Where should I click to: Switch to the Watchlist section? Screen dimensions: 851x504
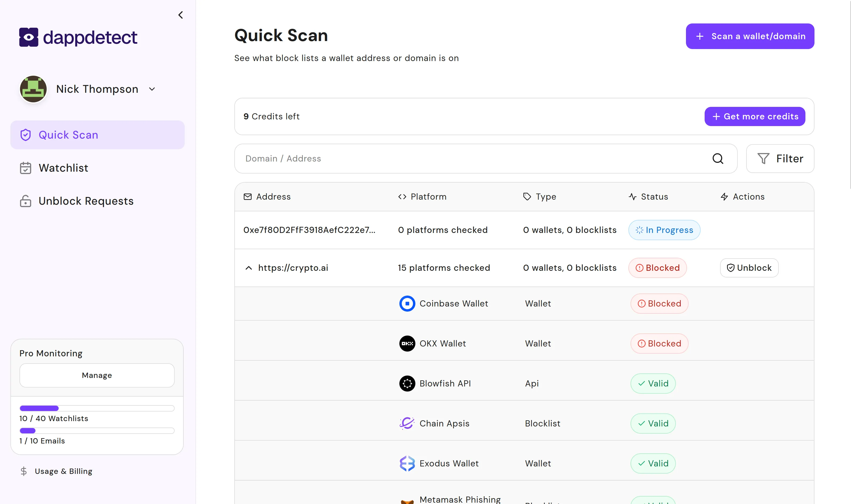click(63, 168)
